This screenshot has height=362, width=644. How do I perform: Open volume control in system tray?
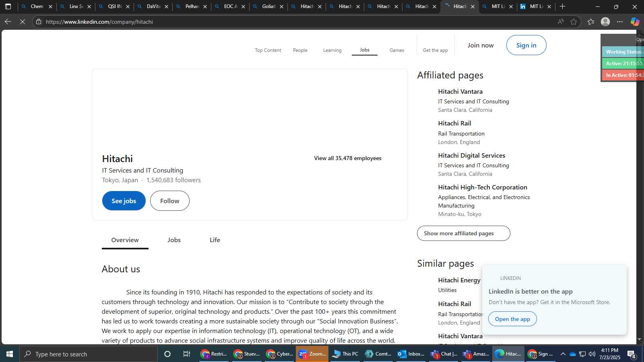(x=592, y=354)
